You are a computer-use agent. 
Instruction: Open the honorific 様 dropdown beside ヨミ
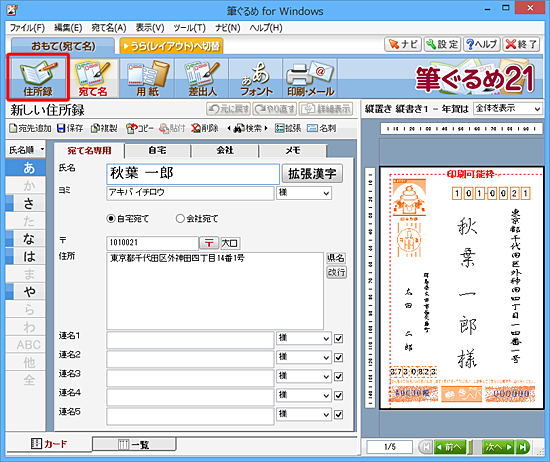[304, 193]
